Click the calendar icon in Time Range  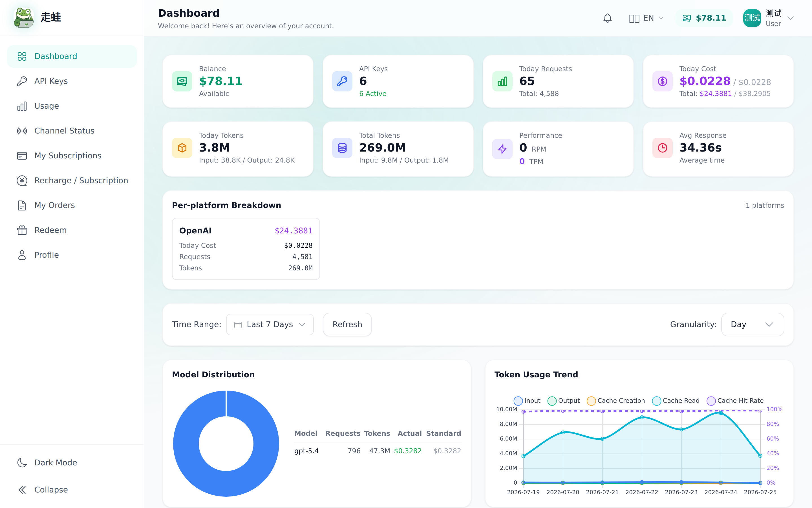[238, 325]
